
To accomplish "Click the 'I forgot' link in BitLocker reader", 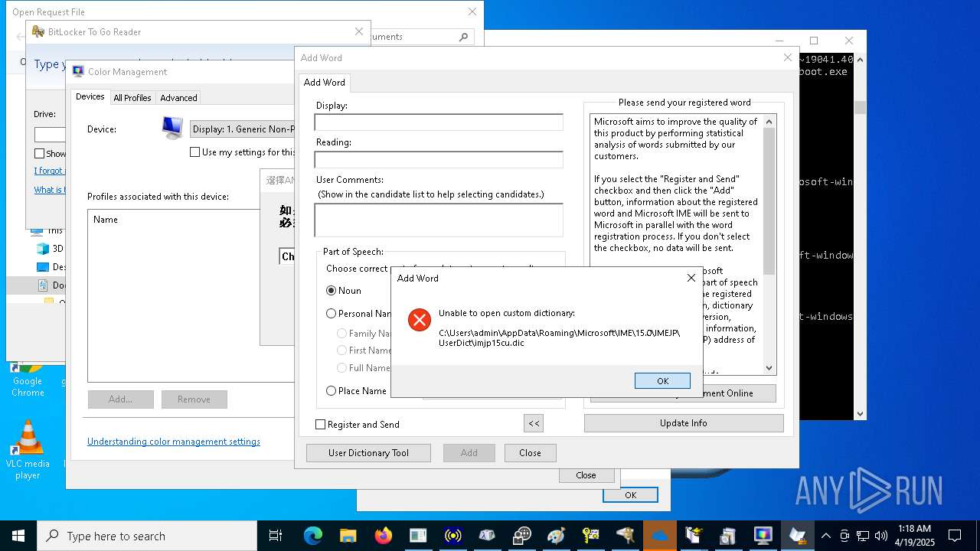I will 49,171.
